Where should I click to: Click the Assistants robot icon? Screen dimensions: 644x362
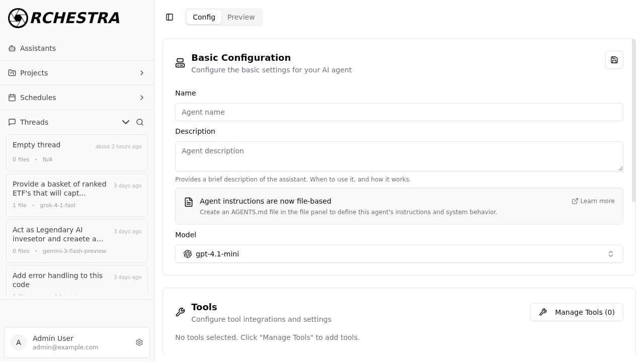coord(12,48)
